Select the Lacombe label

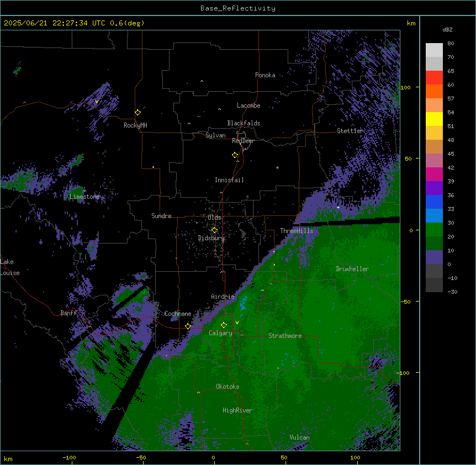(248, 105)
